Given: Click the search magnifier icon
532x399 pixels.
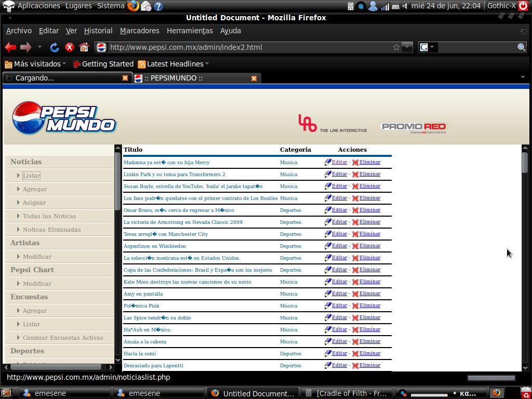Looking at the screenshot, I should tap(522, 47).
